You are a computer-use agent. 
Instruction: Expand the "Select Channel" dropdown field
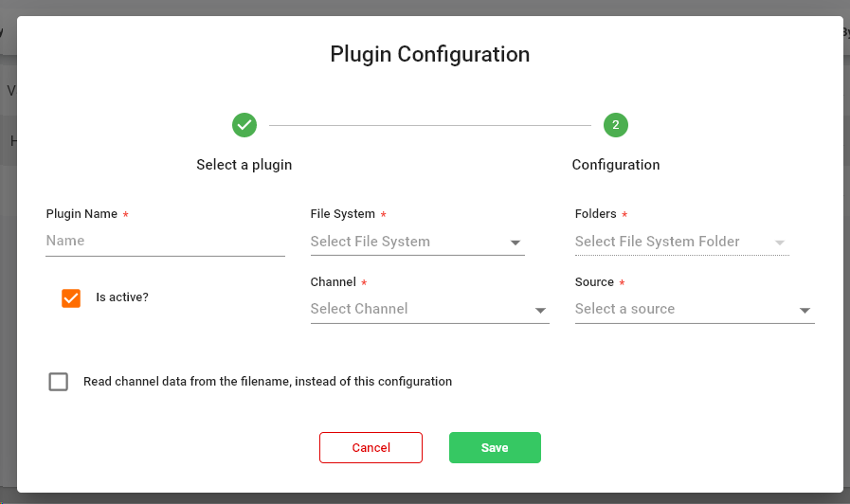(x=420, y=309)
